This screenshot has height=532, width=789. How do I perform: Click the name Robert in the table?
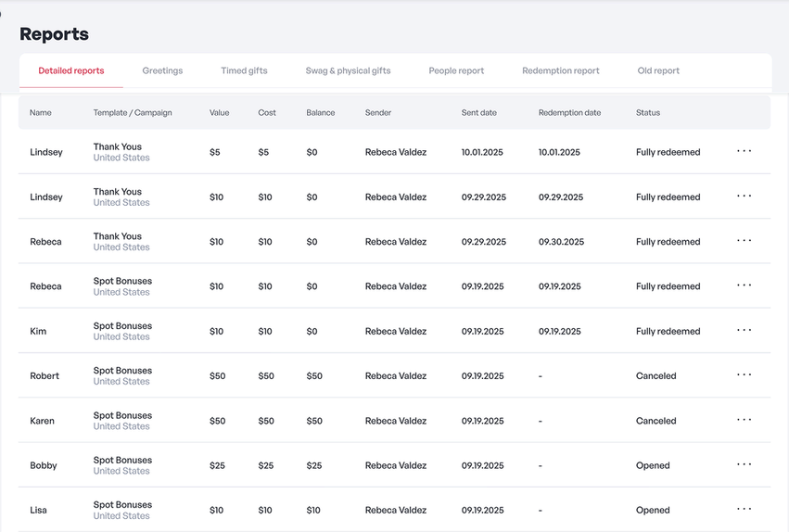45,376
